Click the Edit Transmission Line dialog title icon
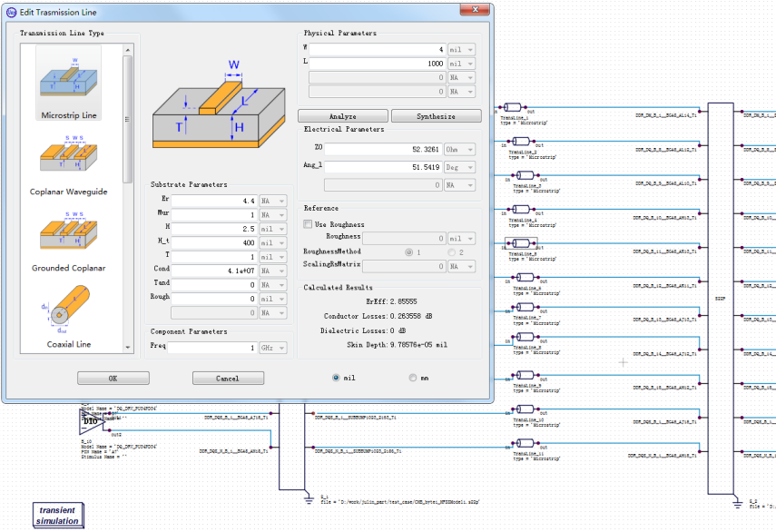This screenshot has width=776, height=532. tap(12, 12)
